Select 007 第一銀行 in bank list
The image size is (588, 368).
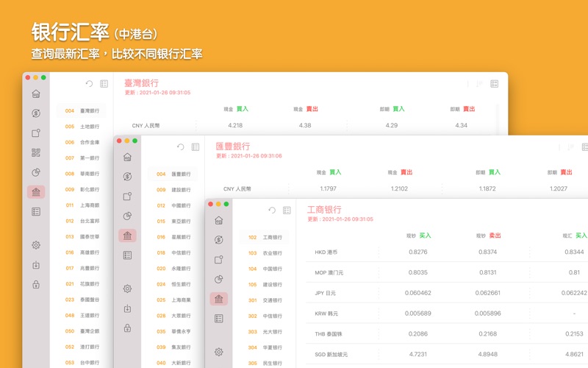pos(82,158)
